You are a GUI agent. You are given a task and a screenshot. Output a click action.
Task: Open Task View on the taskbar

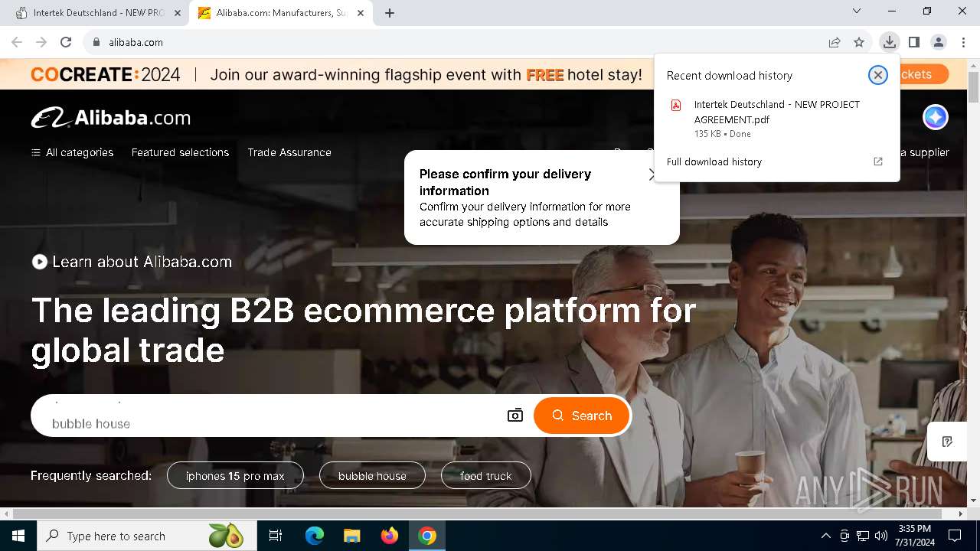coord(276,536)
